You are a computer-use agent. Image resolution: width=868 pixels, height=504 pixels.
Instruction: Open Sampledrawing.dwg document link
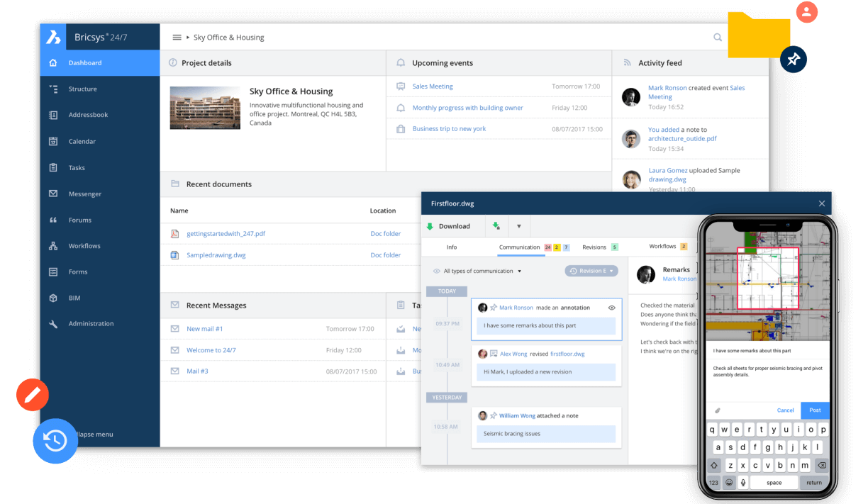tap(216, 254)
